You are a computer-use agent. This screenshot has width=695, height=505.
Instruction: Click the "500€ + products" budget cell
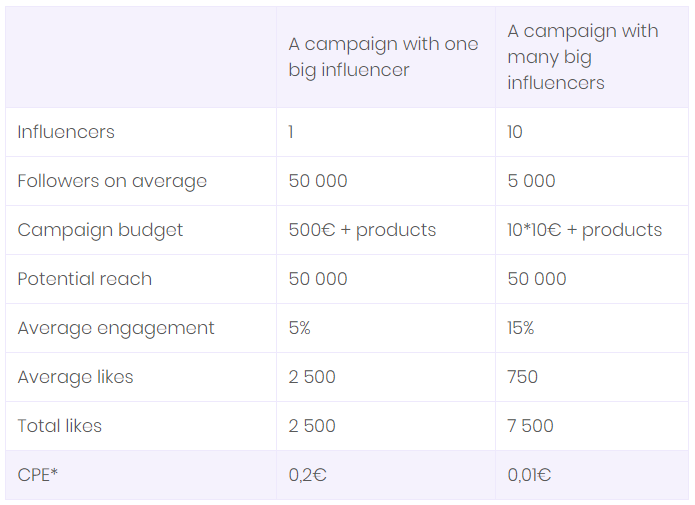pos(362,230)
